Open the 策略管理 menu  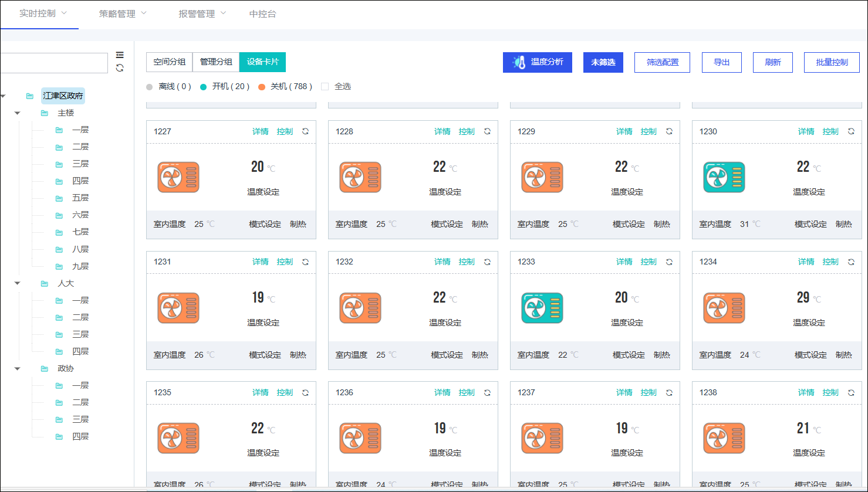coord(122,13)
